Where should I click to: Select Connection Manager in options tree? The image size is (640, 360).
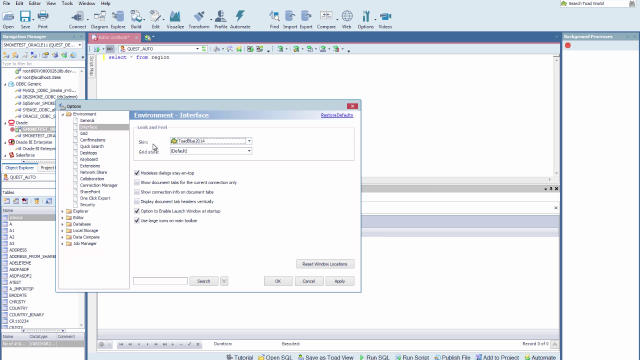point(99,185)
